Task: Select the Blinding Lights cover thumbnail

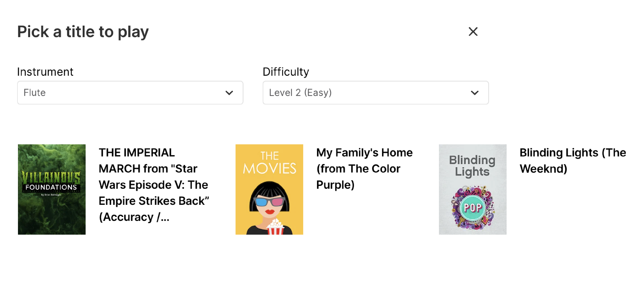Action: [x=473, y=189]
